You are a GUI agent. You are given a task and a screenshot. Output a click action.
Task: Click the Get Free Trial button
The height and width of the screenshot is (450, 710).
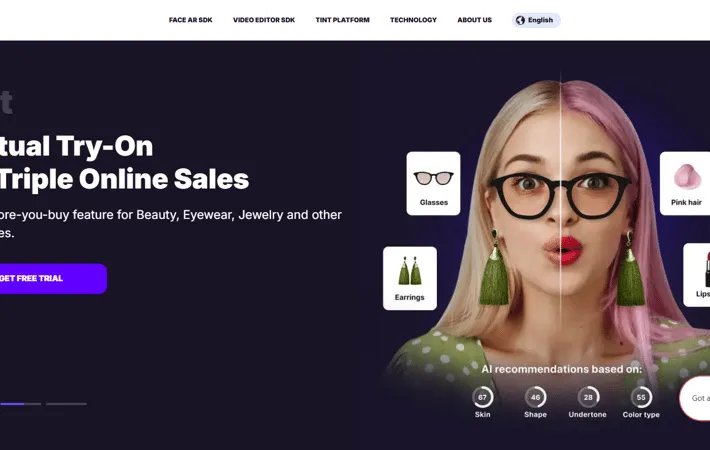click(x=53, y=278)
